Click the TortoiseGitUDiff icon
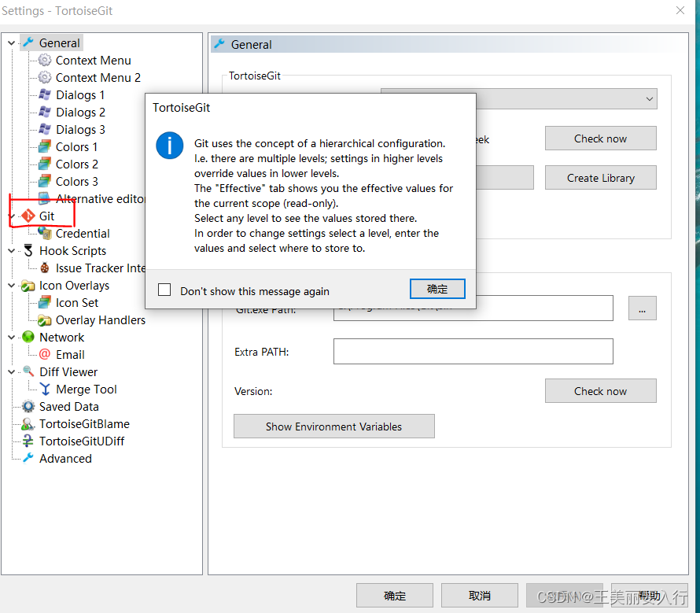Viewport: 700px width, 613px height. [x=28, y=441]
